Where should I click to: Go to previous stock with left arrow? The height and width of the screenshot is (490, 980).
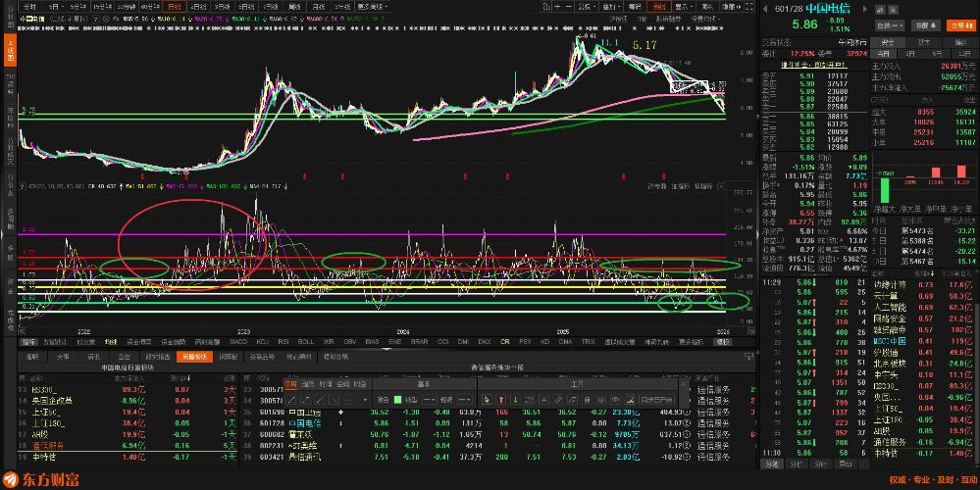[765, 9]
